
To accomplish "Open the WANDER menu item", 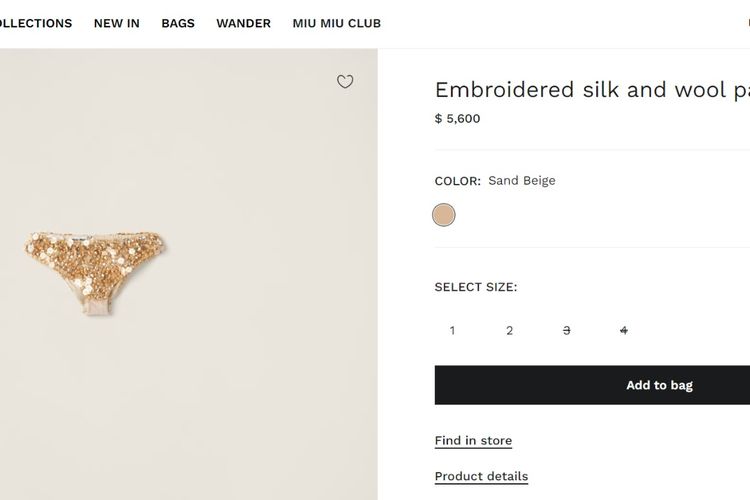I will tap(243, 23).
